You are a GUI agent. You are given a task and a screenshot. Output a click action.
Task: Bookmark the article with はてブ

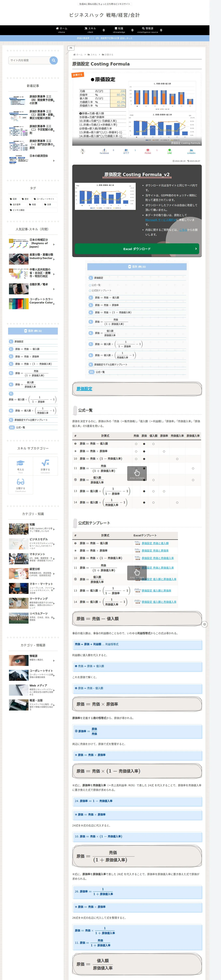click(126, 151)
